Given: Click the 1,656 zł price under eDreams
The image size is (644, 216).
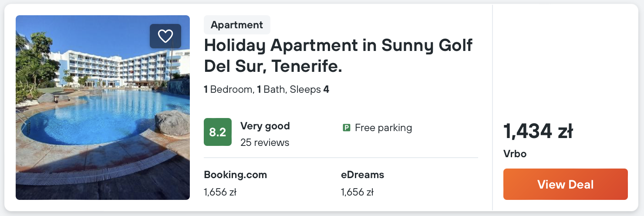Looking at the screenshot, I should (x=357, y=192).
